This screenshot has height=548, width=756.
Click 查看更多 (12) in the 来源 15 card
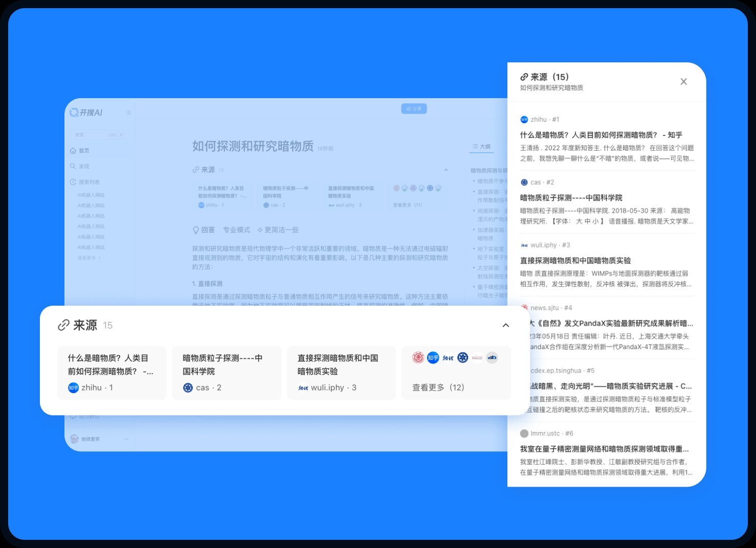pos(438,387)
